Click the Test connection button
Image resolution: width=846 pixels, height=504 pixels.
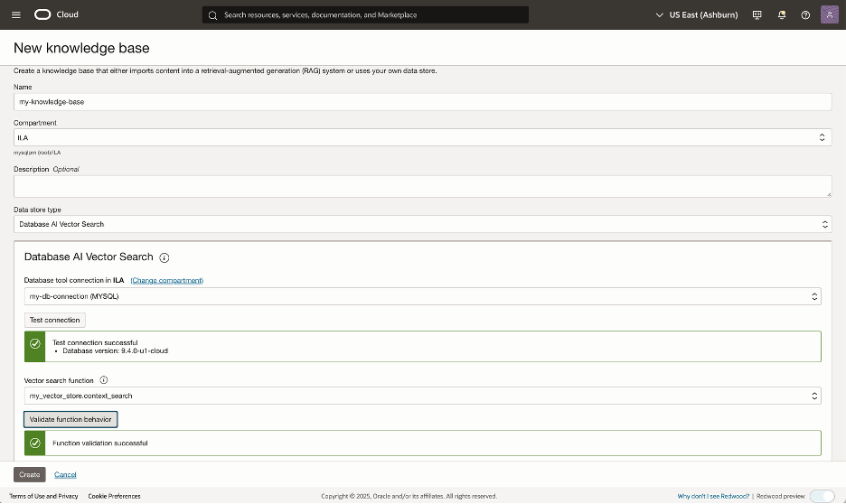pyautogui.click(x=55, y=320)
